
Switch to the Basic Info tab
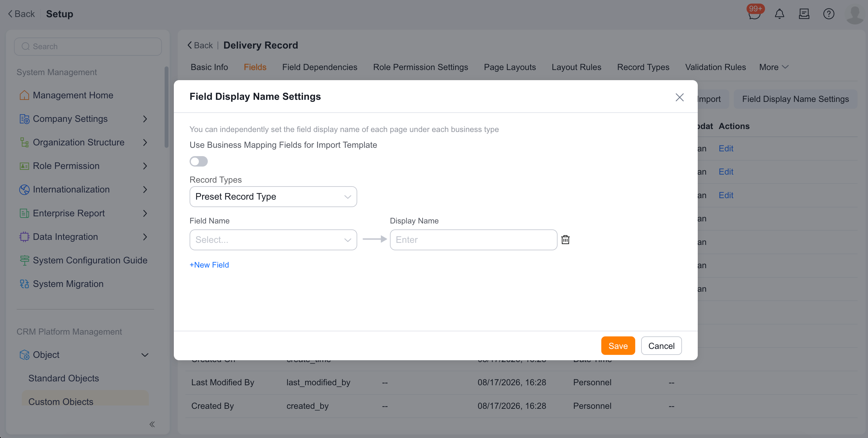209,67
